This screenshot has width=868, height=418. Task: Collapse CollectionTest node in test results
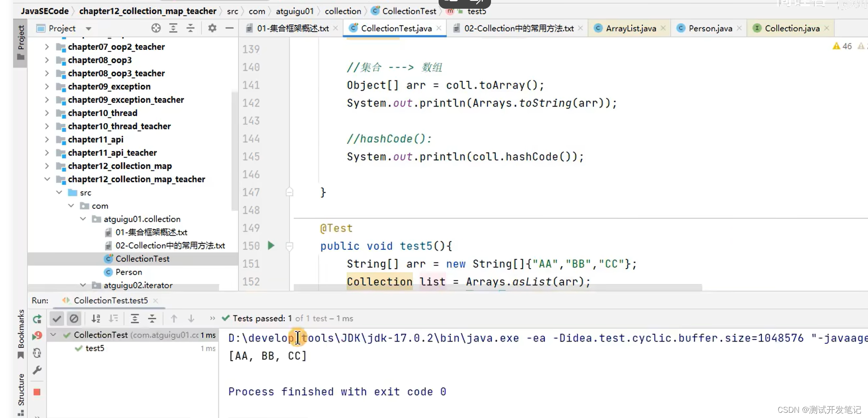pyautogui.click(x=53, y=335)
